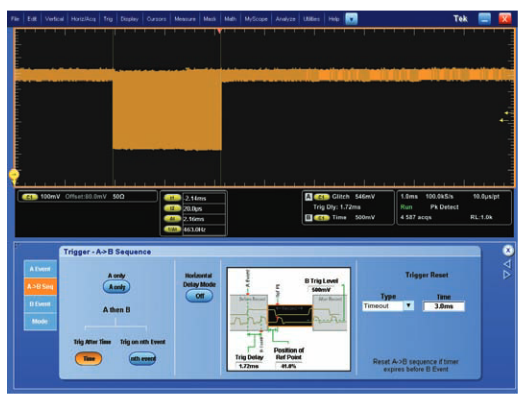Switch to the A Event tab

(x=40, y=269)
